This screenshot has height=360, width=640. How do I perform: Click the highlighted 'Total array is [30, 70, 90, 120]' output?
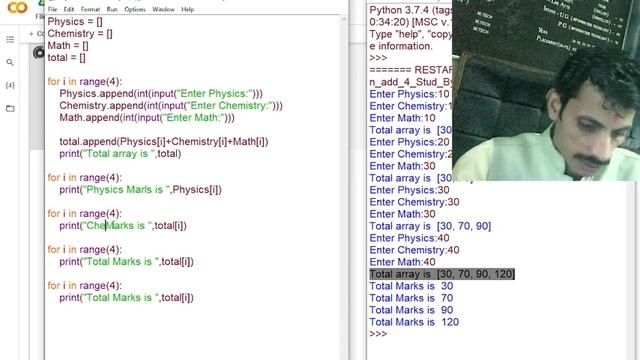coord(442,274)
